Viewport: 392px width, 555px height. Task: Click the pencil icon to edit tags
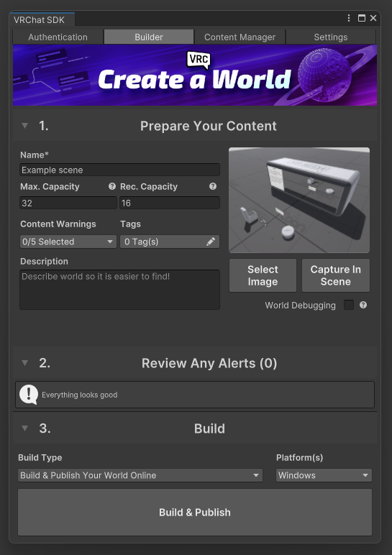pyautogui.click(x=211, y=242)
